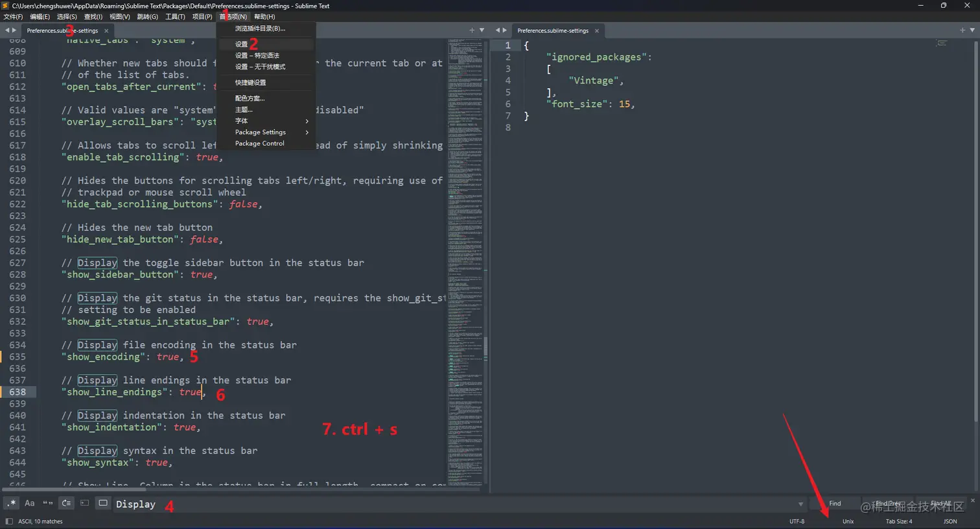Choose 主题… from the menu

point(266,110)
